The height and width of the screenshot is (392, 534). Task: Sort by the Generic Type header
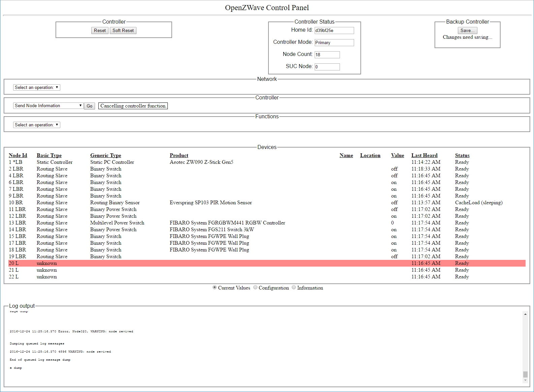point(106,155)
